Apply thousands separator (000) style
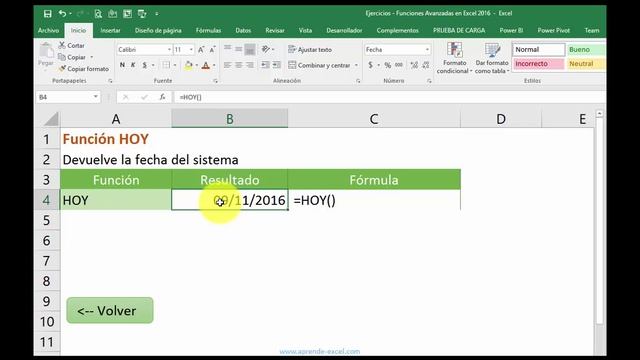The height and width of the screenshot is (360, 640). [x=399, y=65]
